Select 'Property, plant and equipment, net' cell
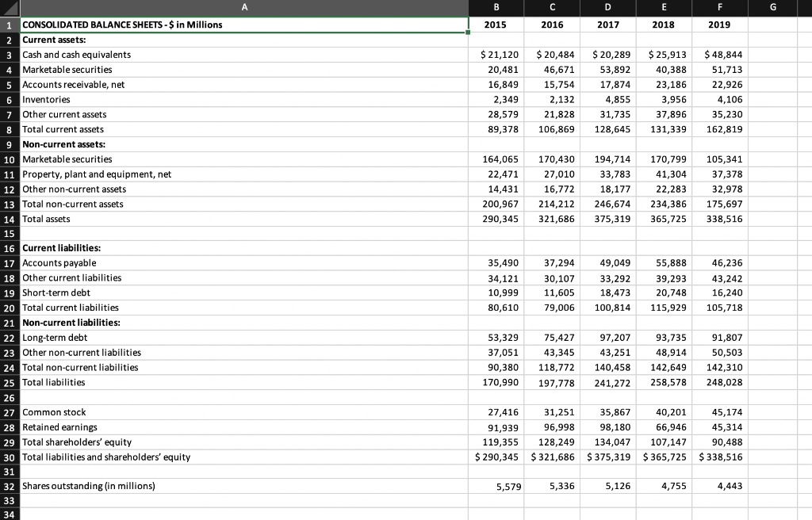 coord(244,174)
